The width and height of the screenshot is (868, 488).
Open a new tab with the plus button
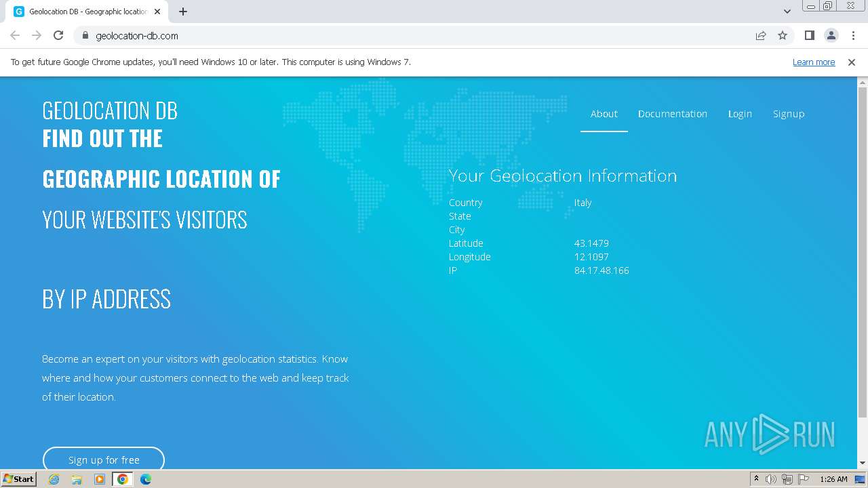[x=183, y=12]
